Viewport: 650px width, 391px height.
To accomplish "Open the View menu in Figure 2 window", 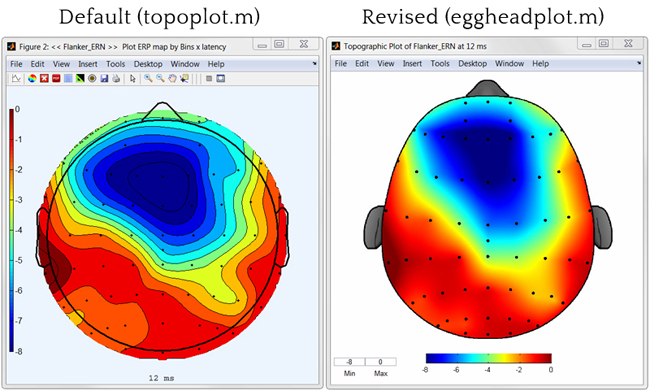I will pyautogui.click(x=61, y=64).
